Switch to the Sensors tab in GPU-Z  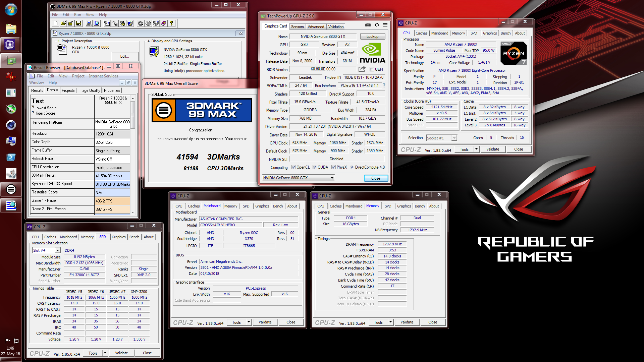(x=297, y=27)
